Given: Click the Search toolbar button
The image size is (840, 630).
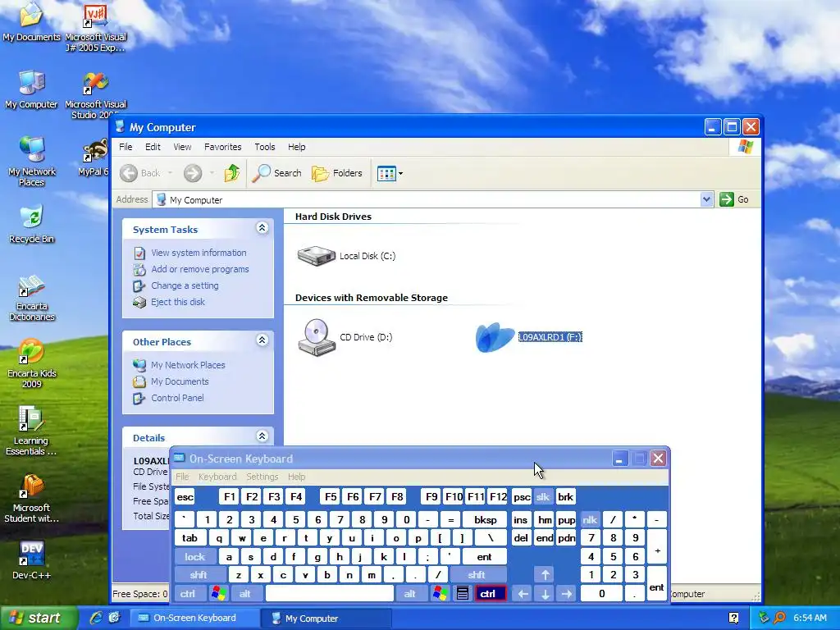Looking at the screenshot, I should tap(276, 173).
